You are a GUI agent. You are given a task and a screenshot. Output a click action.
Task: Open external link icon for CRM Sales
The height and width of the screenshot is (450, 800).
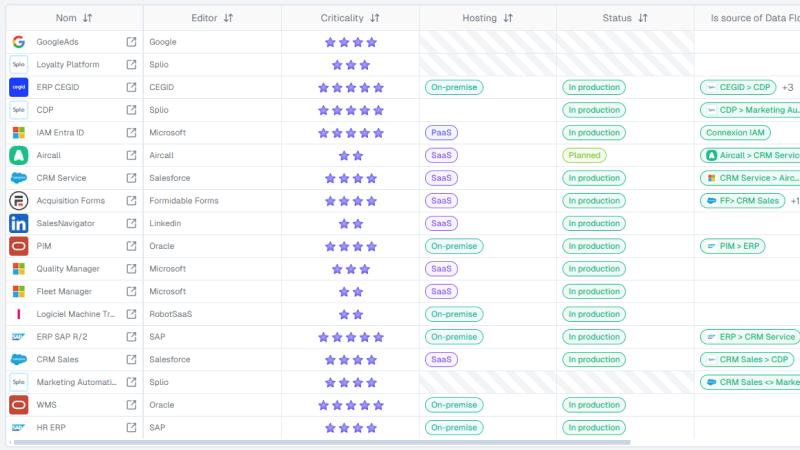coord(131,360)
